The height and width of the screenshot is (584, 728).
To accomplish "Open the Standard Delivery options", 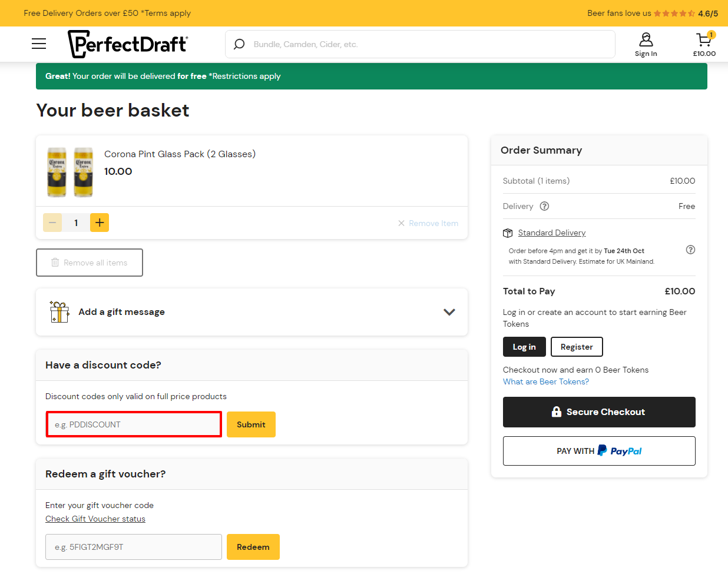I will [551, 233].
